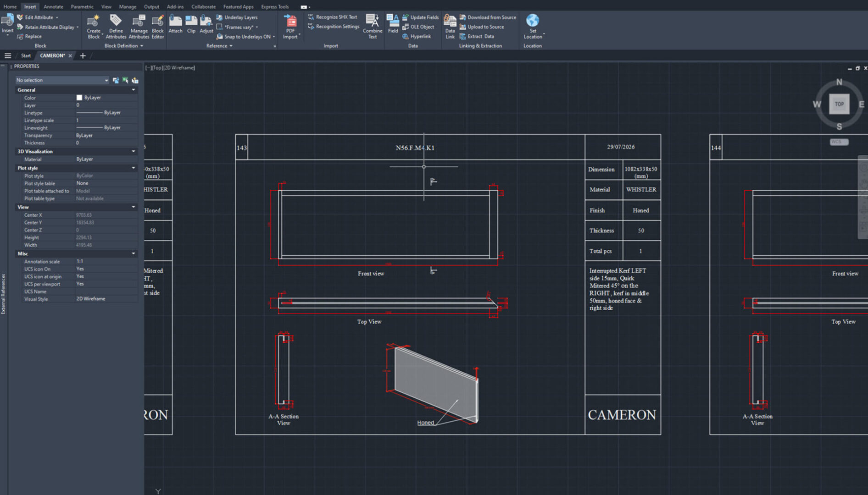
Task: Click the 2D Wireframe visual style control
Action: coord(179,68)
